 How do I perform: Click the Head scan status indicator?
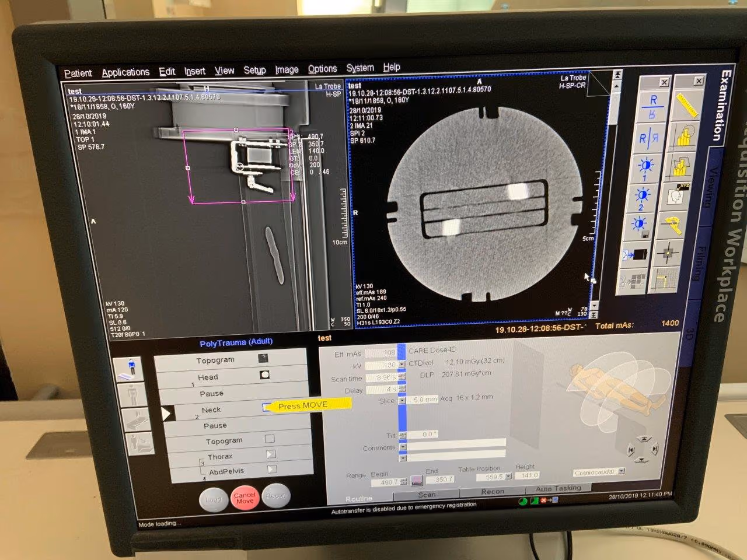click(x=264, y=375)
